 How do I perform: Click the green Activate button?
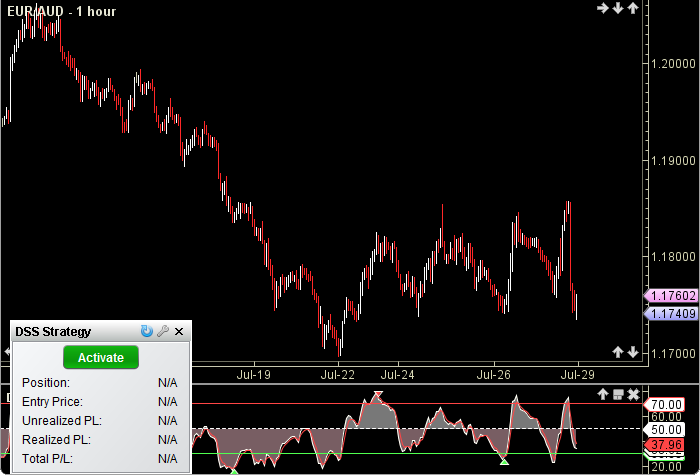(x=101, y=357)
